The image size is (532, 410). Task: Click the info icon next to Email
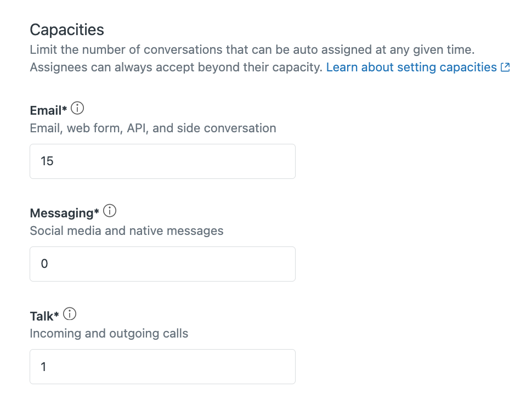pos(78,109)
